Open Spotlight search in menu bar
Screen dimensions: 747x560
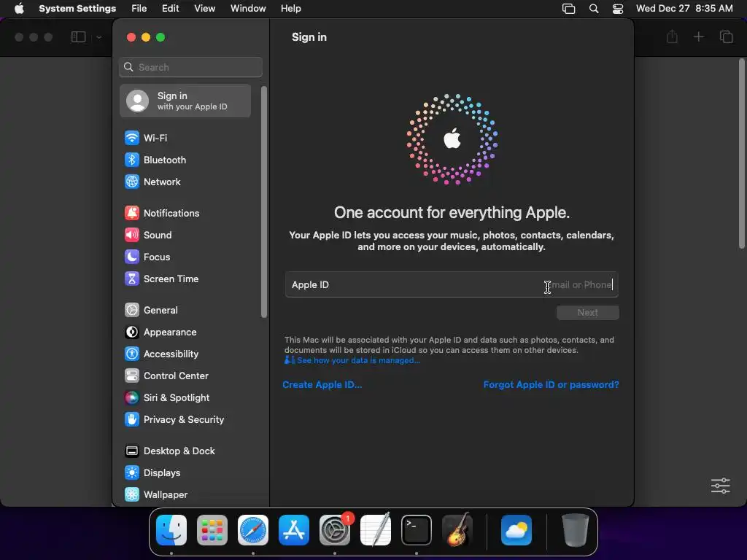tap(594, 9)
